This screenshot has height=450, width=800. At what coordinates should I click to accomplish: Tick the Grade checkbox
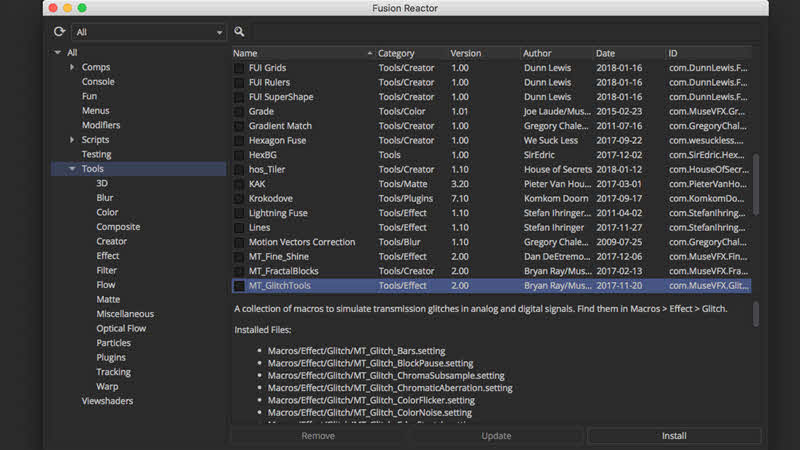click(239, 111)
